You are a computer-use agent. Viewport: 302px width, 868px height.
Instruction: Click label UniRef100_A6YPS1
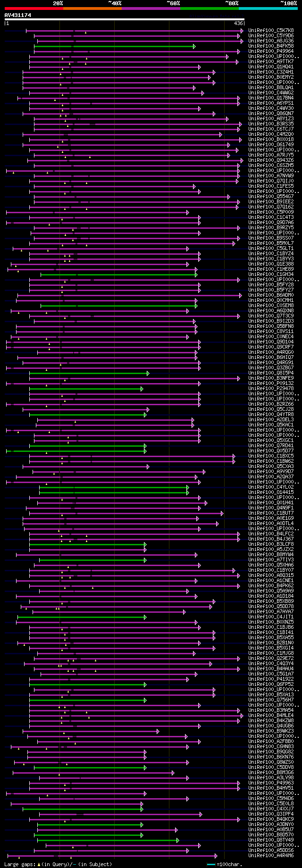pos(271,103)
